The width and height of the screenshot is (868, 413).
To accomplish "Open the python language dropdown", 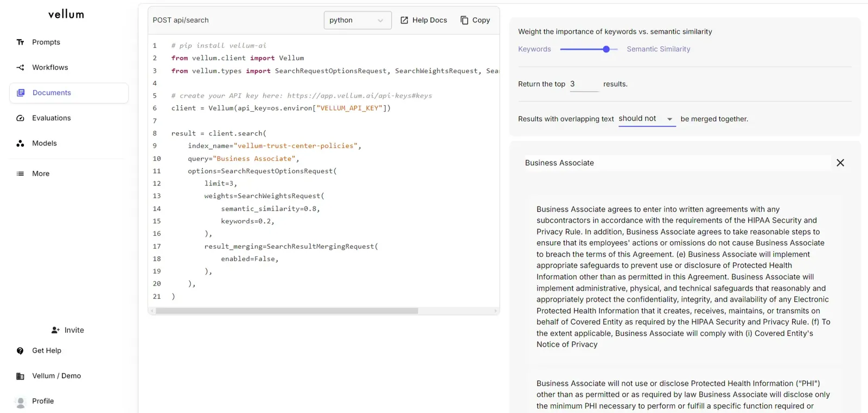I will point(358,20).
